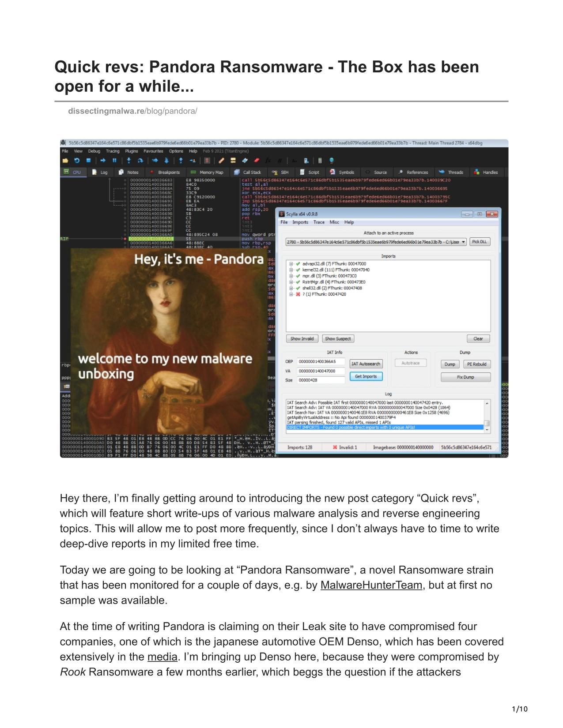Click the Pick DLL button
The image size is (563, 728).
[x=480, y=242]
